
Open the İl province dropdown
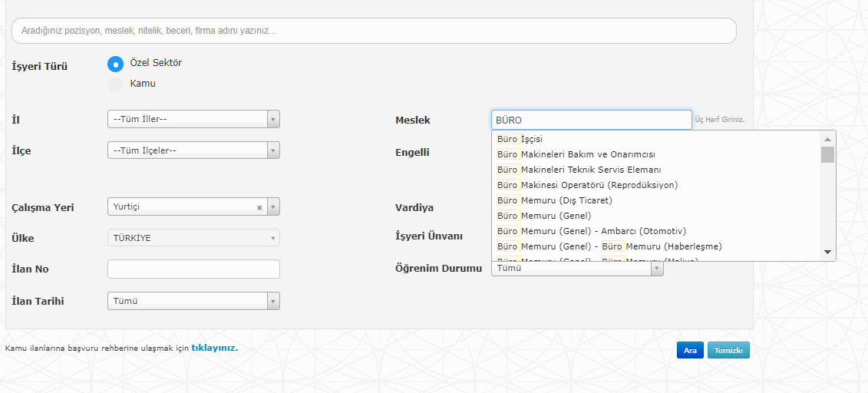pos(193,119)
